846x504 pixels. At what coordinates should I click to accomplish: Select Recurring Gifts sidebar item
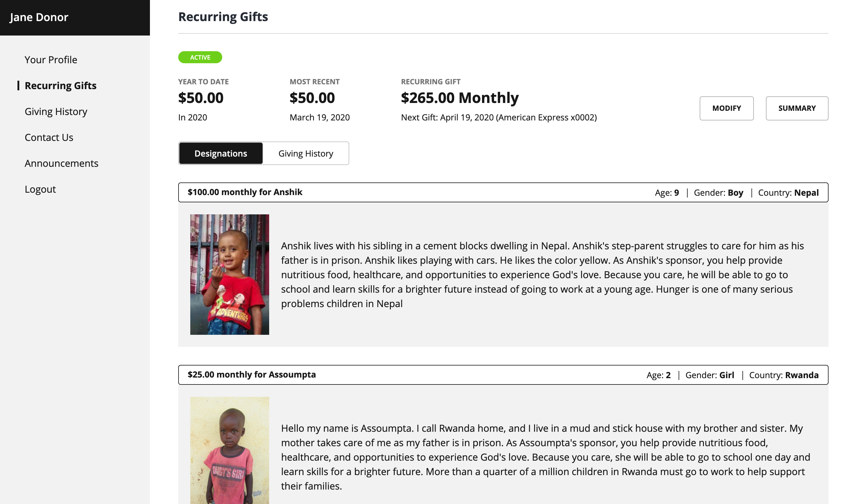pos(61,86)
